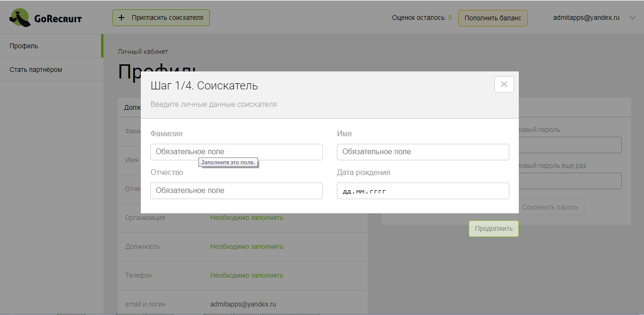Click the plus icon on invite button
This screenshot has height=315, width=644.
pos(122,17)
